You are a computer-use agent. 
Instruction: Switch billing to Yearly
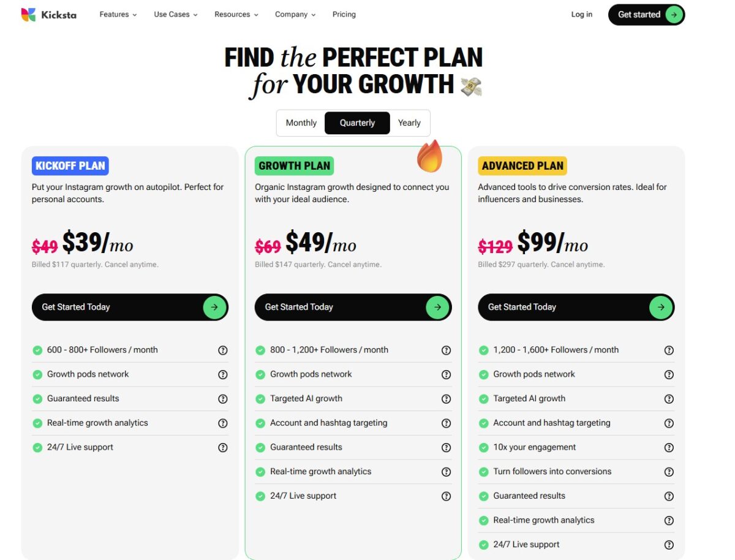point(409,123)
